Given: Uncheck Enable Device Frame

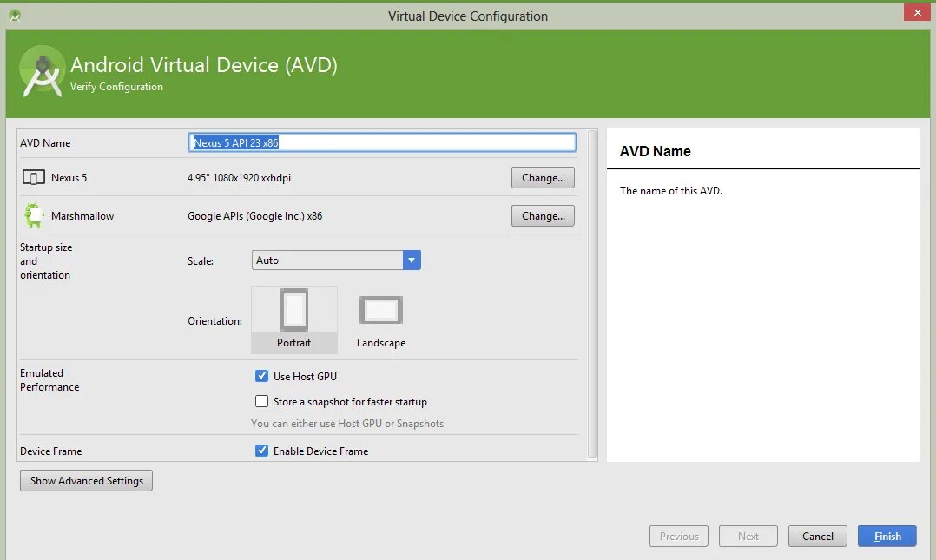Looking at the screenshot, I should coord(261,451).
